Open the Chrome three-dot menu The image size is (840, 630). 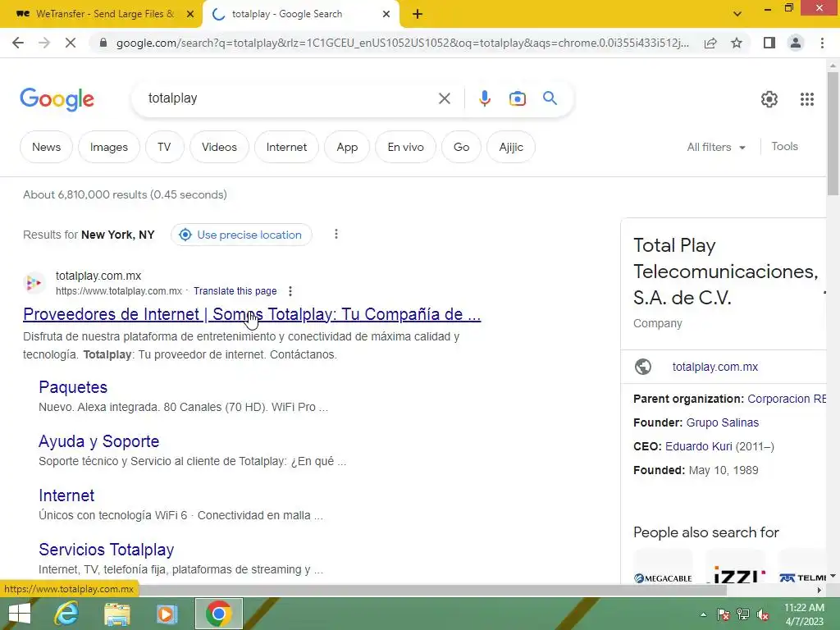click(x=822, y=43)
